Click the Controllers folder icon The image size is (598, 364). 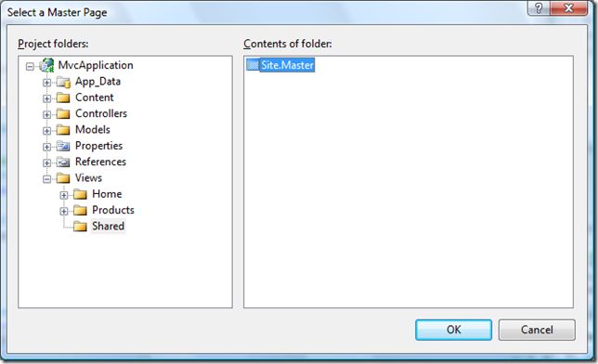pyautogui.click(x=63, y=113)
